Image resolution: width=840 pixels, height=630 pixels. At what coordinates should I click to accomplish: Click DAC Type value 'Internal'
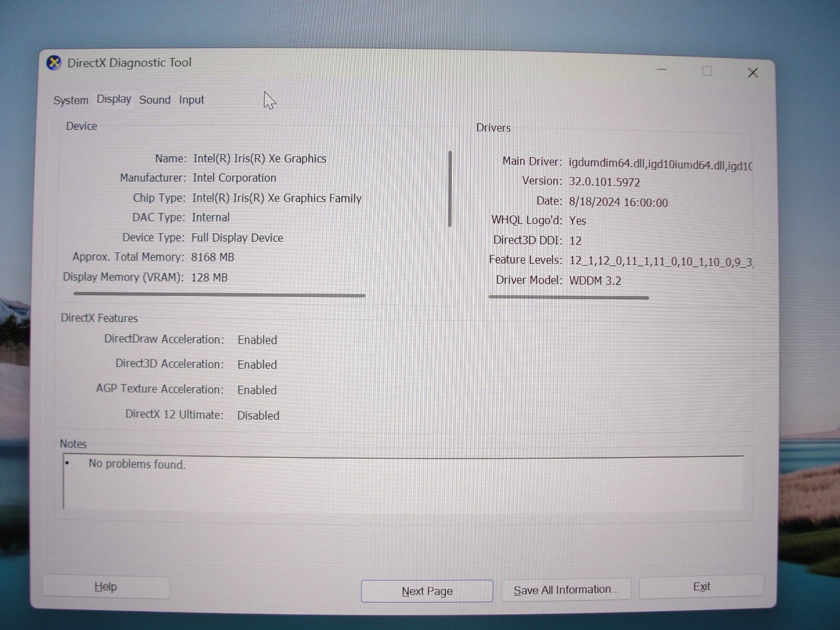click(x=211, y=217)
